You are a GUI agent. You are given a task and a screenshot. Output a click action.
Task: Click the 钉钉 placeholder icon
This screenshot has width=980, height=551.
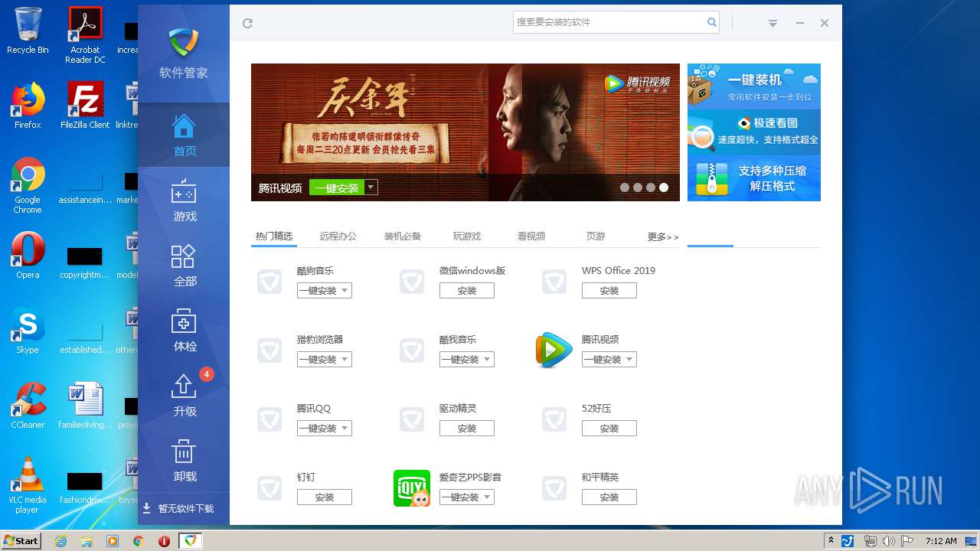pos(269,488)
